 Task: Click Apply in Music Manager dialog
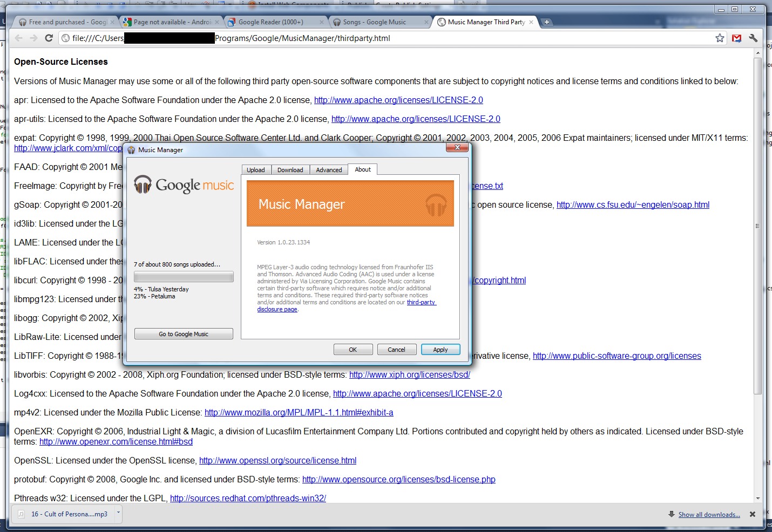click(441, 350)
